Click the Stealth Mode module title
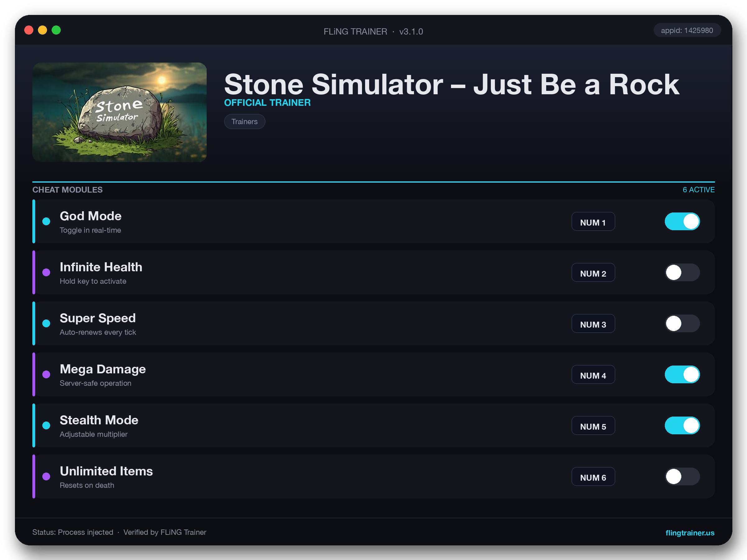 pyautogui.click(x=99, y=420)
